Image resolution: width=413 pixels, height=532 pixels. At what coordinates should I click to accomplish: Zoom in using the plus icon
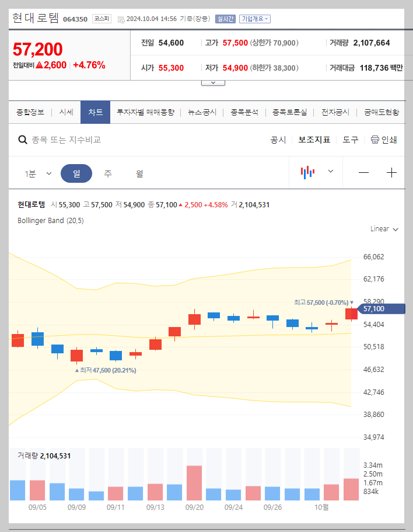[391, 172]
